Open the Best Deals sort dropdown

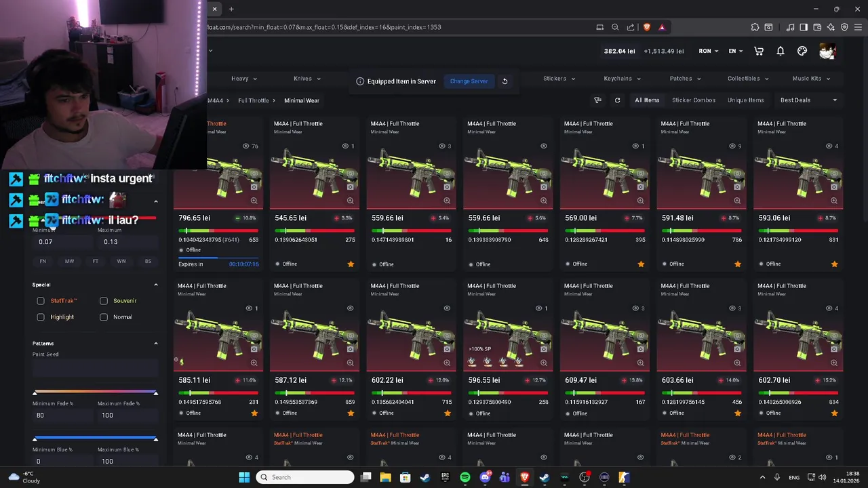(808, 100)
